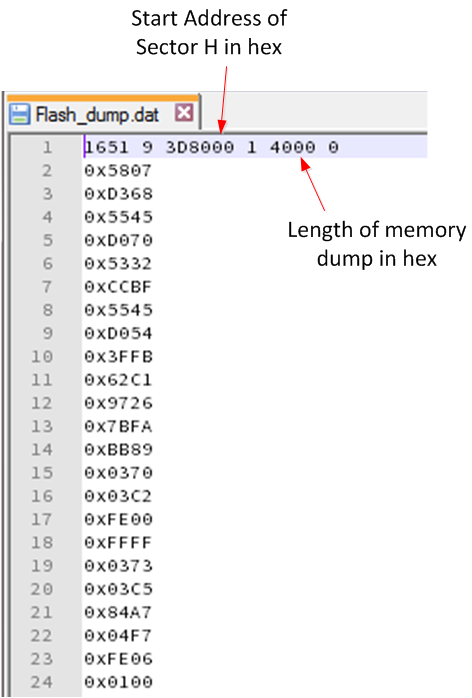
Task: Click the 0xFE00 value on line 17
Action: pyautogui.click(x=118, y=519)
